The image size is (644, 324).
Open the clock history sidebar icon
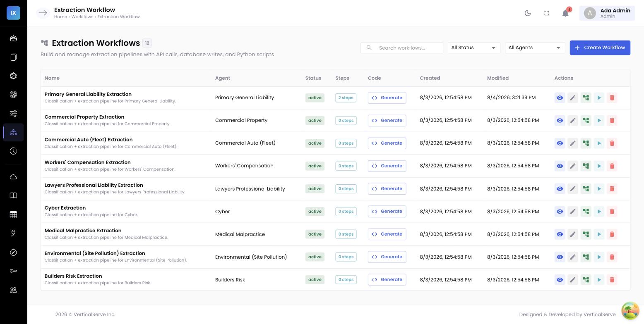coord(13,151)
